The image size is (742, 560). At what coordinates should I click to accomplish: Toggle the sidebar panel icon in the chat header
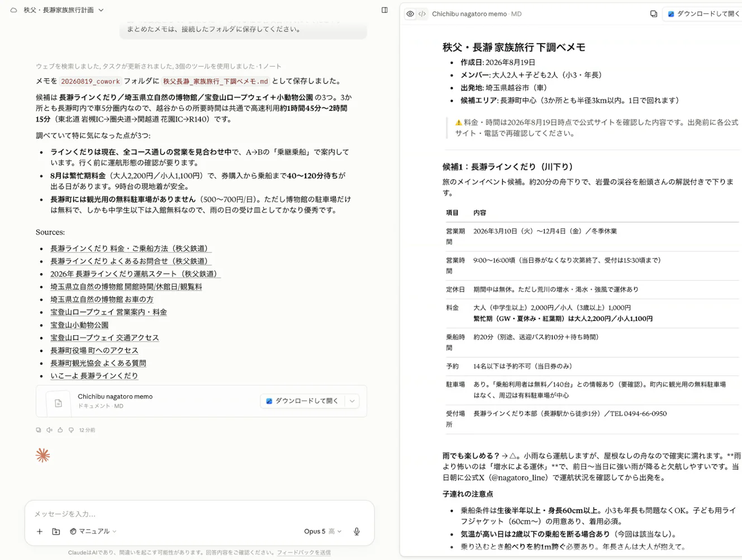pyautogui.click(x=384, y=10)
